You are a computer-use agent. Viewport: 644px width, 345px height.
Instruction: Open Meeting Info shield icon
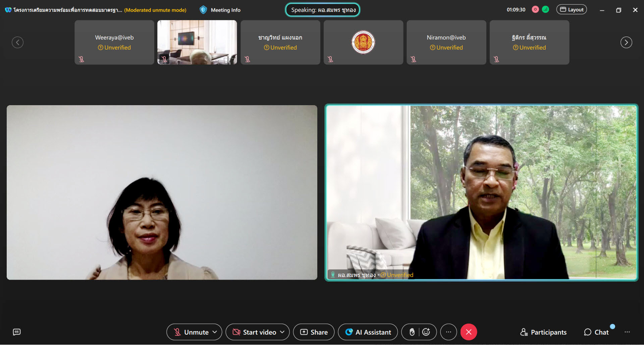pyautogui.click(x=203, y=10)
